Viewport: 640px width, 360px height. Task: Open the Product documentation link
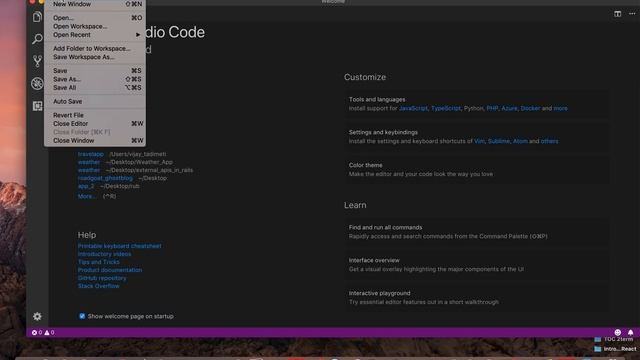click(x=110, y=270)
